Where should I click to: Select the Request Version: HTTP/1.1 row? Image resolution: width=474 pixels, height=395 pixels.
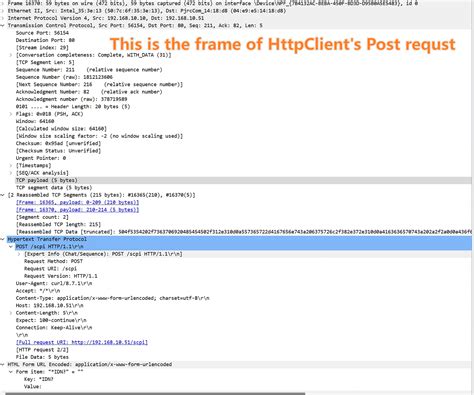point(61,276)
